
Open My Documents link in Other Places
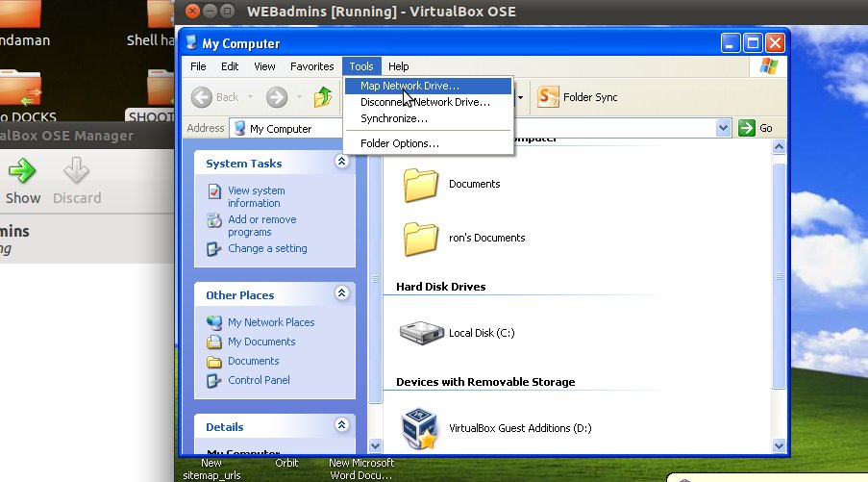pyautogui.click(x=261, y=342)
